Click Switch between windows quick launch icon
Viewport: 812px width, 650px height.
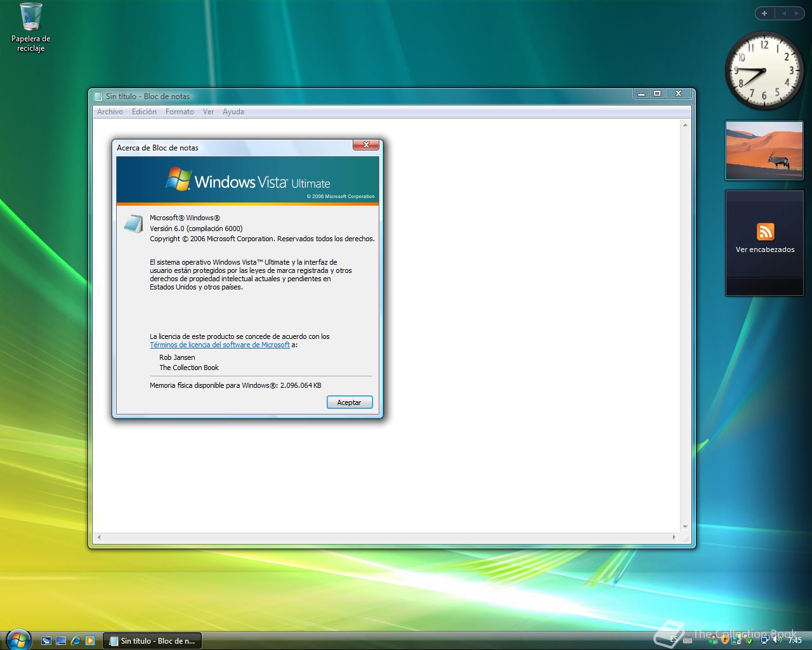point(46,640)
